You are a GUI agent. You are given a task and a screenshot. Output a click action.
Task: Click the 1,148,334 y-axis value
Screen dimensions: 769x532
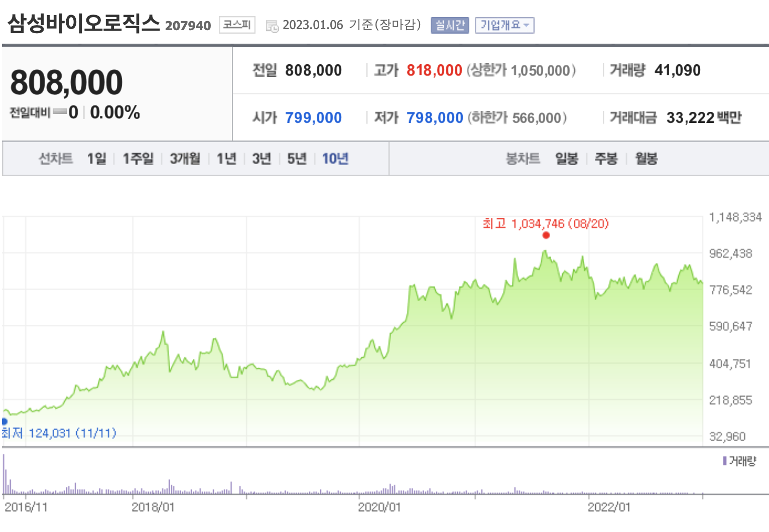click(x=735, y=217)
